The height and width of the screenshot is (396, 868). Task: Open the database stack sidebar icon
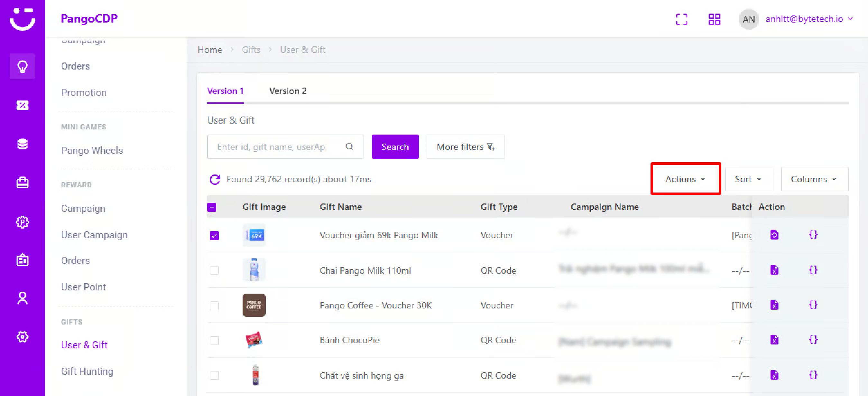click(22, 144)
